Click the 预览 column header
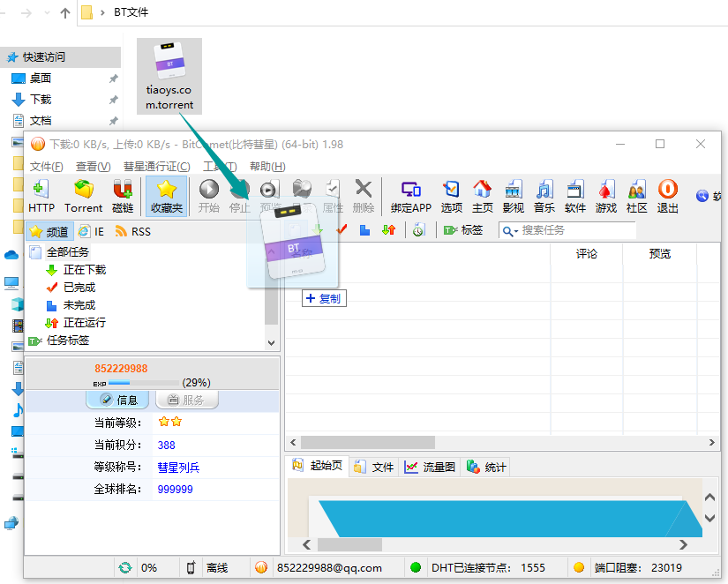728x584 pixels. pos(660,253)
